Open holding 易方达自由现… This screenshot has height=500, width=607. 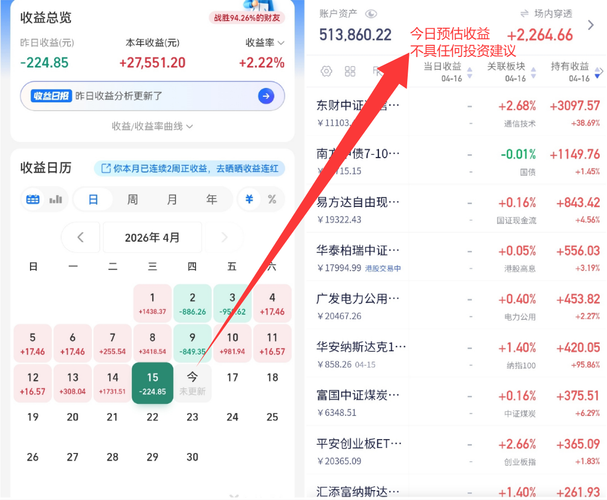(457, 210)
